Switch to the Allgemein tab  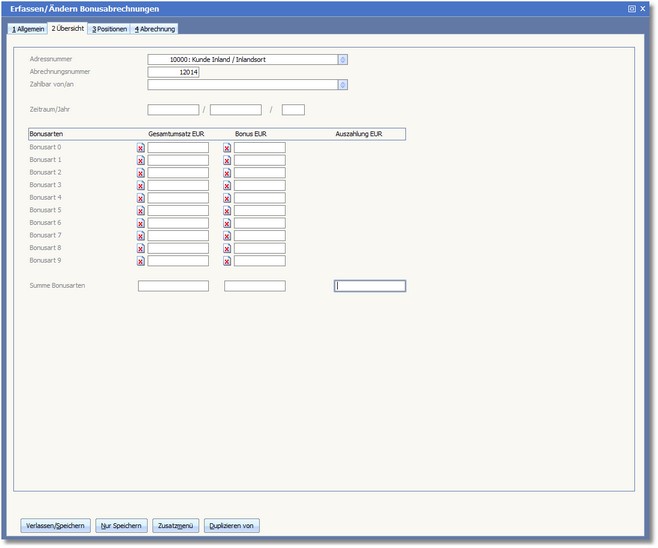(28, 29)
